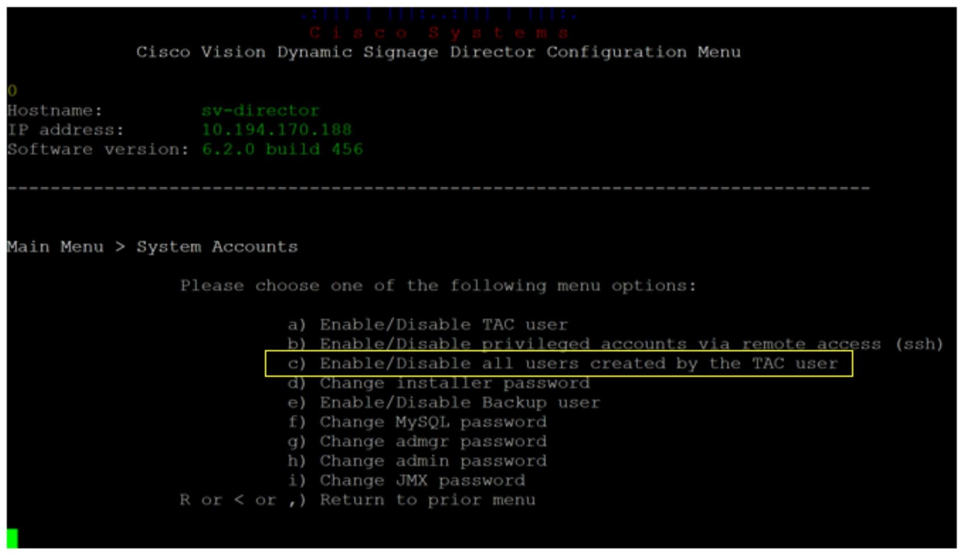Select Enable/Disable TAC user option
The image size is (967, 560).
tap(427, 325)
